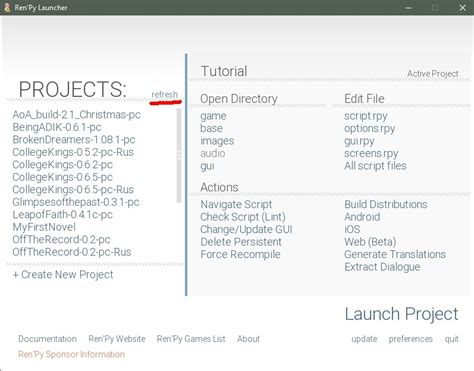
Task: Click the refresh projects link
Action: click(x=164, y=95)
